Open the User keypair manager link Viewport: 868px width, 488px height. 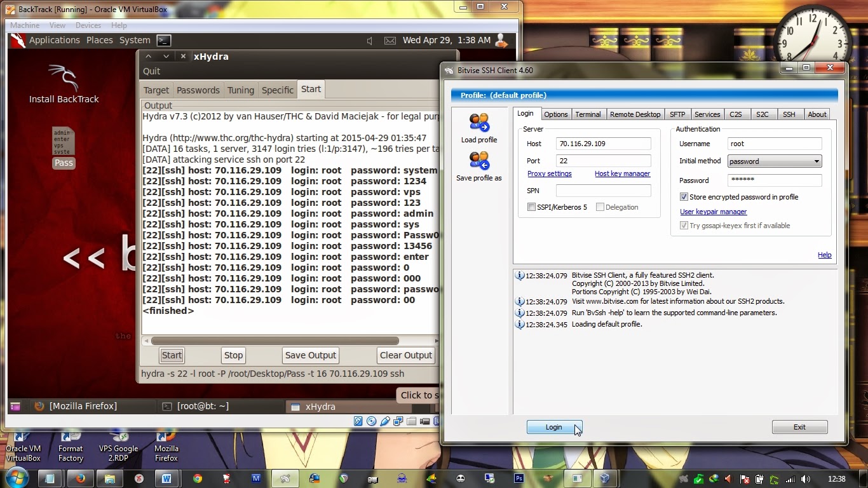pyautogui.click(x=713, y=212)
